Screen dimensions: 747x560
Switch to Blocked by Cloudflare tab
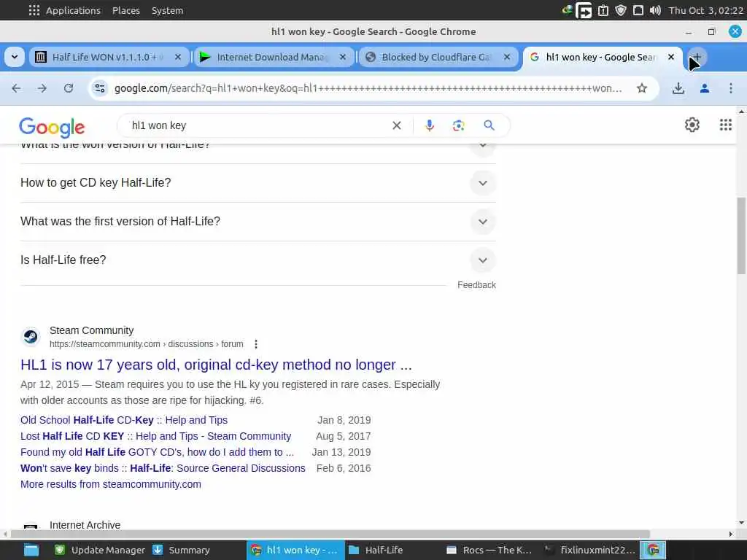(438, 57)
